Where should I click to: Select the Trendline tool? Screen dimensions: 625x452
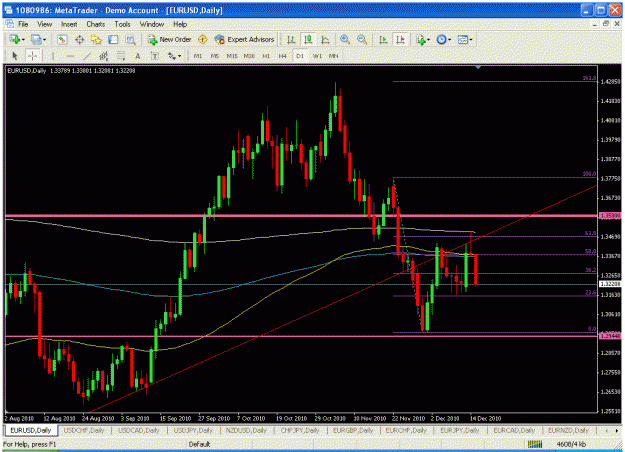click(x=87, y=56)
